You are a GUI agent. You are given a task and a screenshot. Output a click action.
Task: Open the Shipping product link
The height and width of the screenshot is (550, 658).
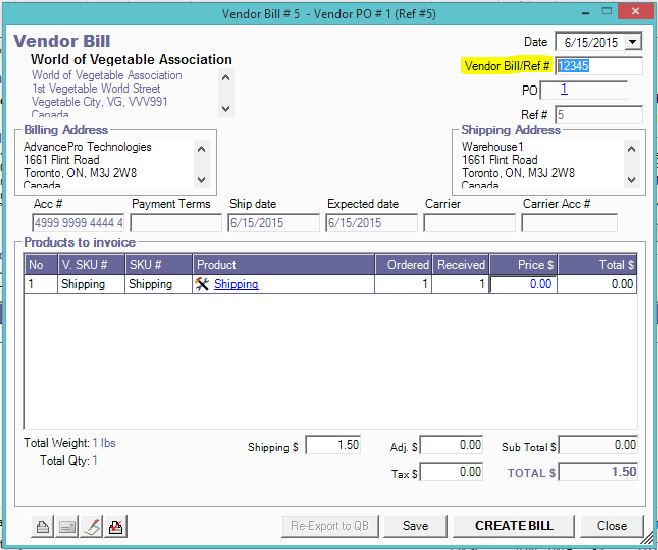[x=236, y=284]
